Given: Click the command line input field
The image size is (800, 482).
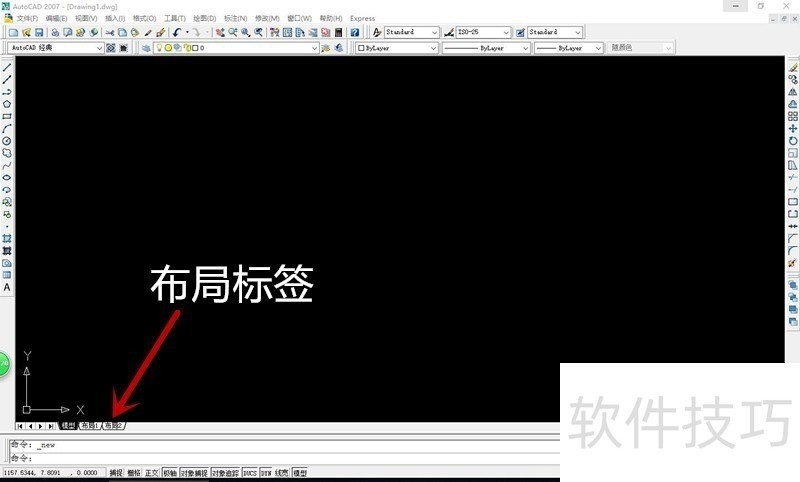Looking at the screenshot, I should (x=286, y=458).
